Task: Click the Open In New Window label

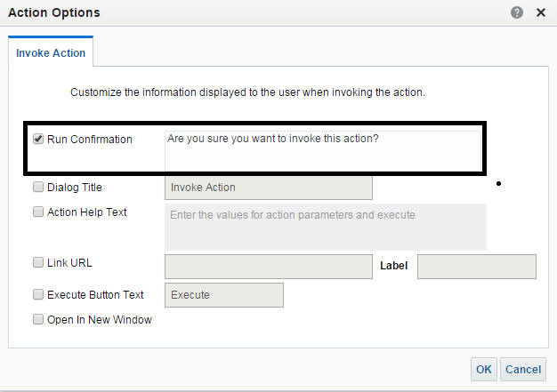Action: point(100,320)
